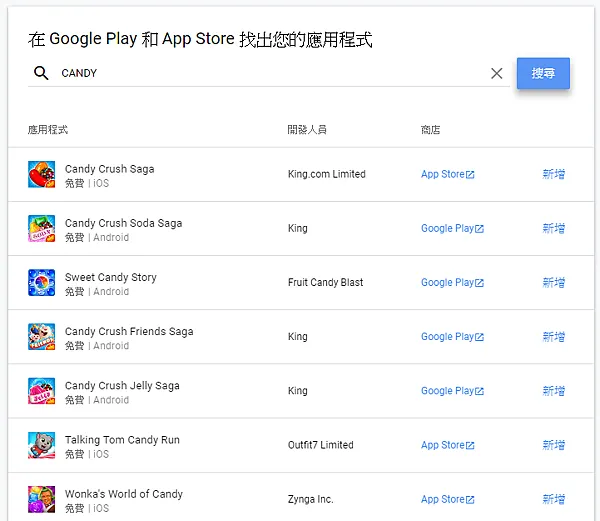The height and width of the screenshot is (521, 600).
Task: Open Google Play link for Candy Crush Soda Saga
Action: click(452, 228)
